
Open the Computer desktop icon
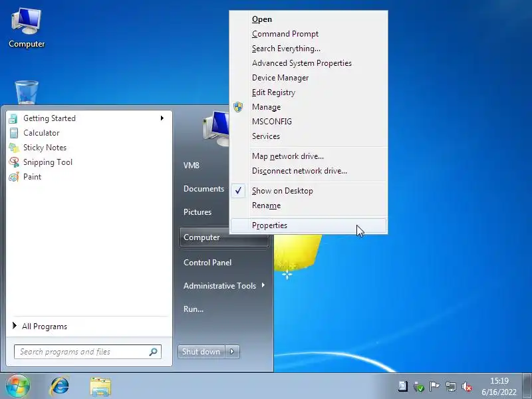tap(26, 28)
